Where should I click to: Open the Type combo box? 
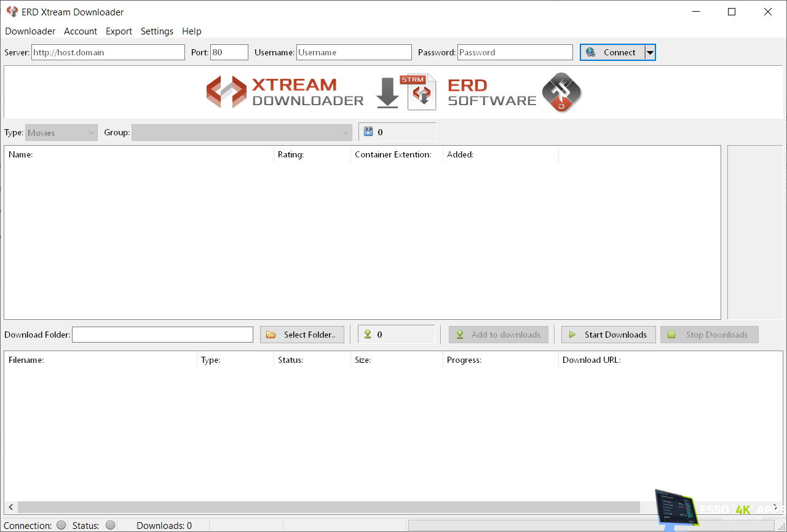[90, 132]
